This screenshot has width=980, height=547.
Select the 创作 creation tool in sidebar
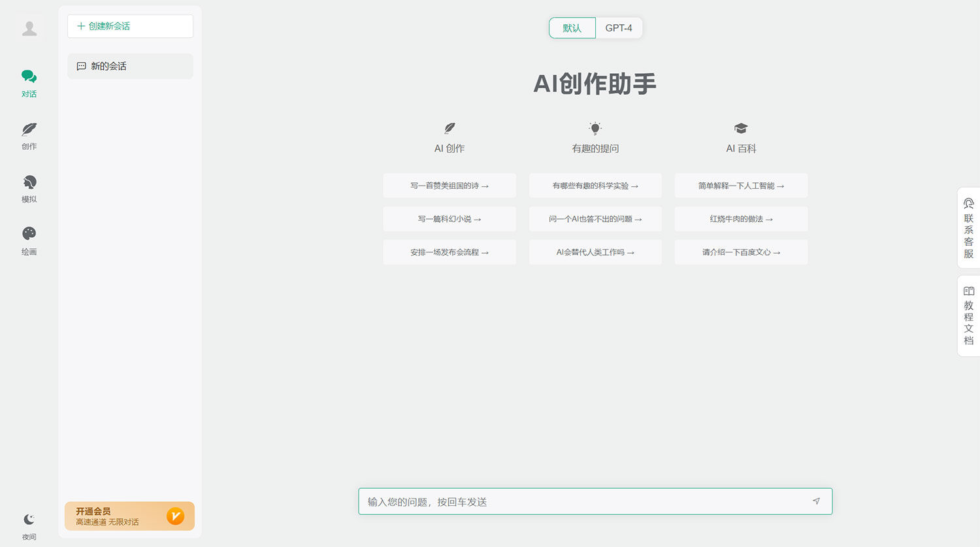point(29,135)
